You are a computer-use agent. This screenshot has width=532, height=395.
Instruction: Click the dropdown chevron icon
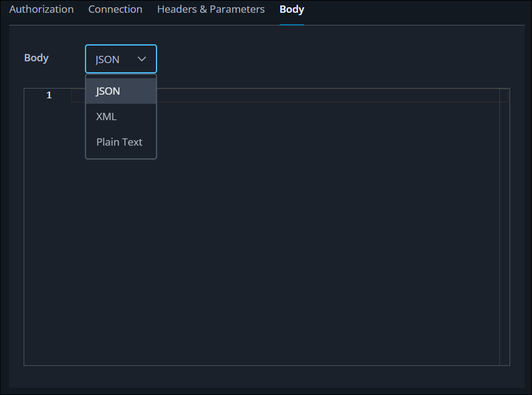pyautogui.click(x=141, y=59)
